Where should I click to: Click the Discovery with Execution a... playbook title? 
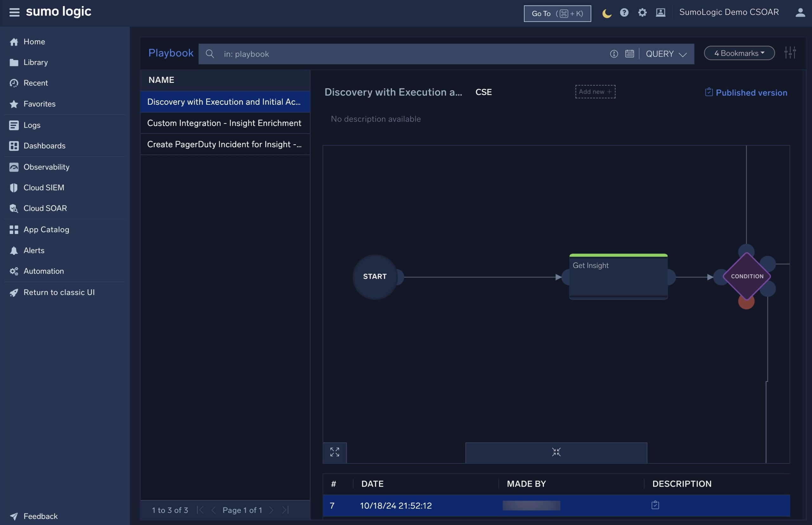click(x=393, y=92)
